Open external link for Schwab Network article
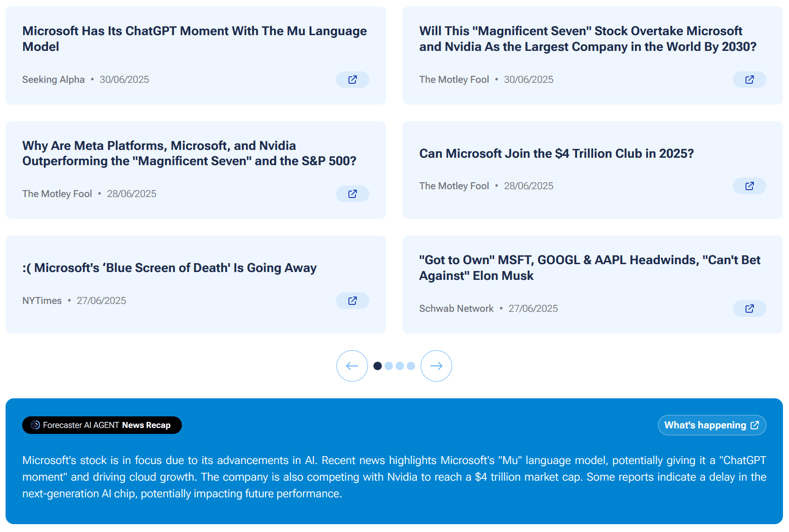The image size is (789, 532). click(x=749, y=309)
